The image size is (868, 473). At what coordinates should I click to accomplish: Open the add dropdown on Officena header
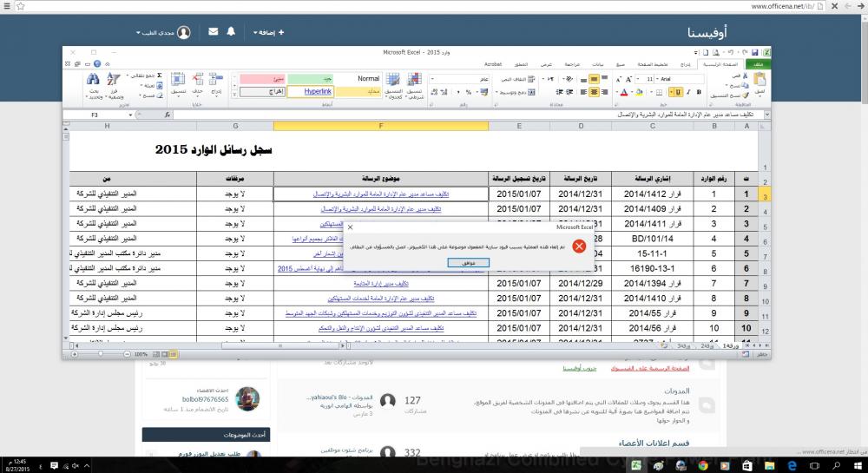268,33
